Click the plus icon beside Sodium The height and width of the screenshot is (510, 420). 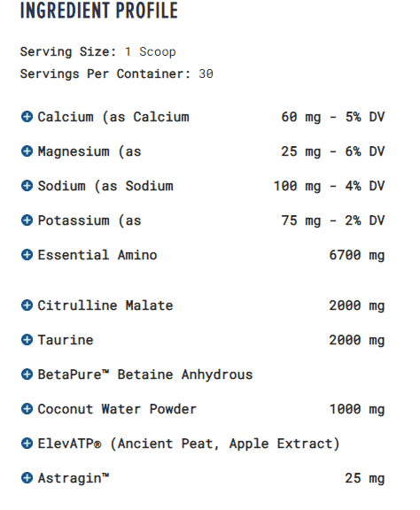(27, 186)
